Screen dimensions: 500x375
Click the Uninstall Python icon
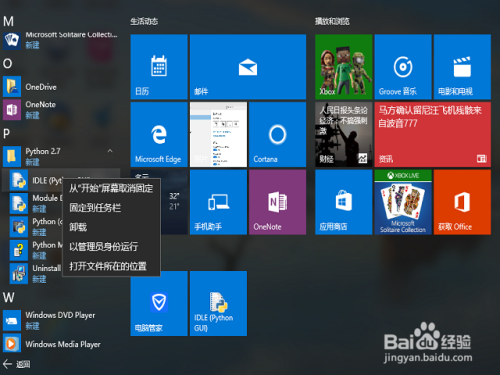click(x=19, y=273)
